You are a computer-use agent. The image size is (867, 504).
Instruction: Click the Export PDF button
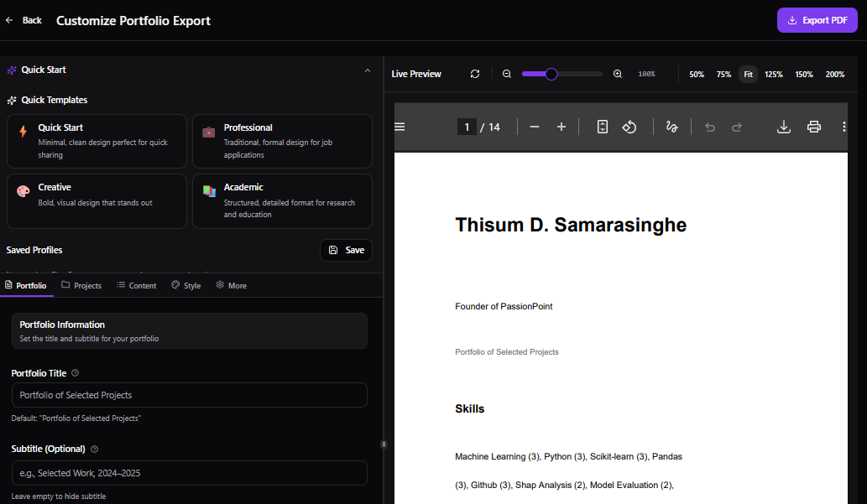click(x=817, y=20)
